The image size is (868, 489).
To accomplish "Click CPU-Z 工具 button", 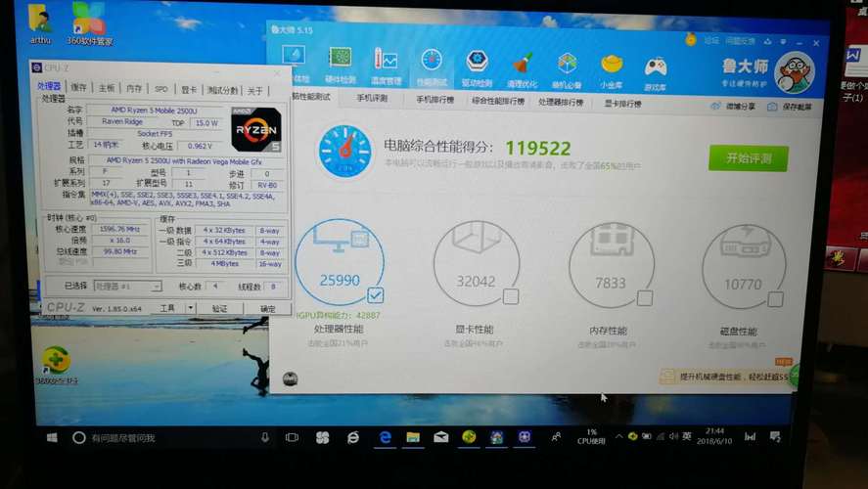I will tap(167, 307).
